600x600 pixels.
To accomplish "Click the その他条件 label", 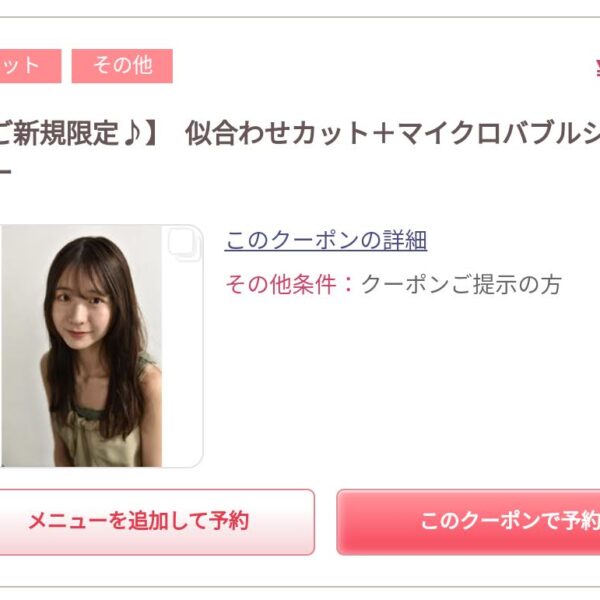I will coord(281,285).
